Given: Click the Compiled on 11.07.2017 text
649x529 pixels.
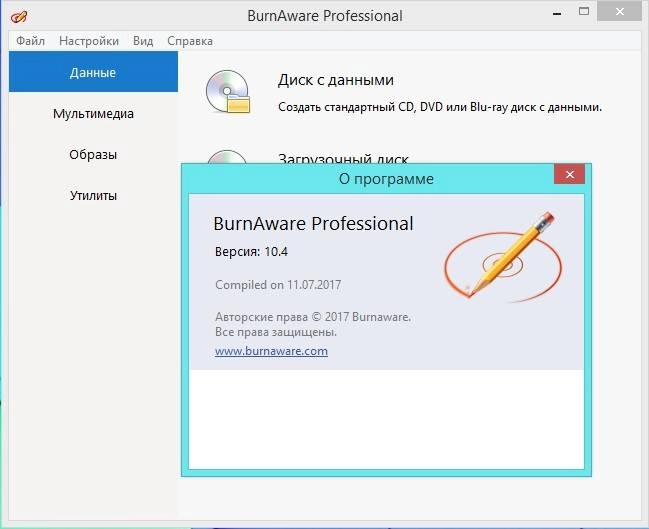Looking at the screenshot, I should 278,285.
